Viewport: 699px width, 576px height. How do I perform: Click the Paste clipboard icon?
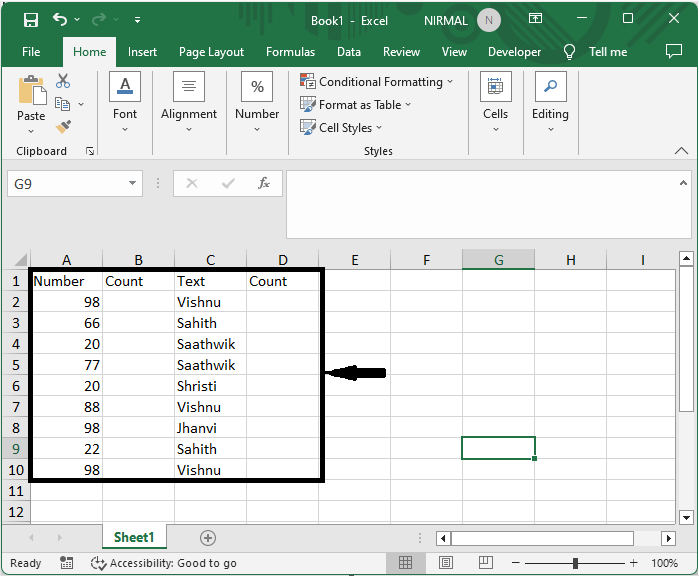point(31,91)
